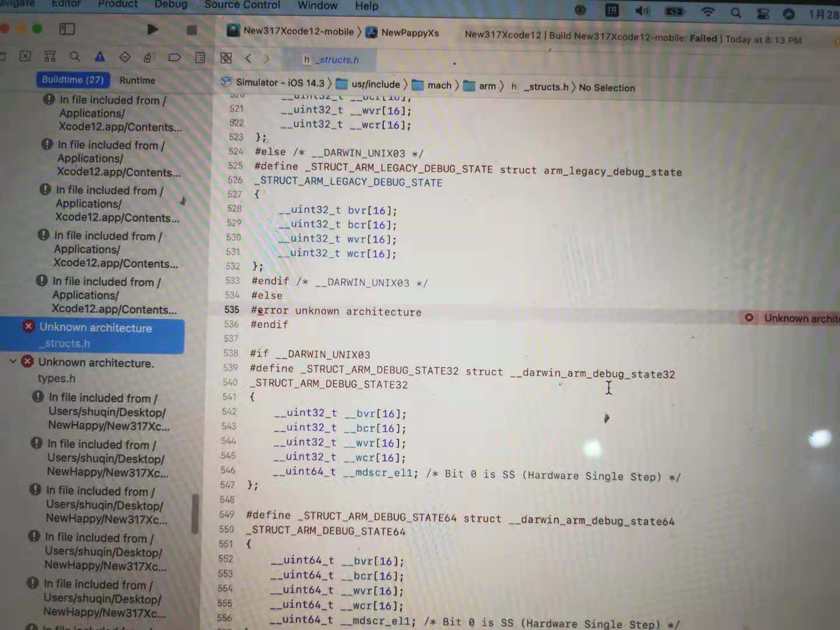Click '#endif' on line 536
The width and height of the screenshot is (840, 630).
269,324
